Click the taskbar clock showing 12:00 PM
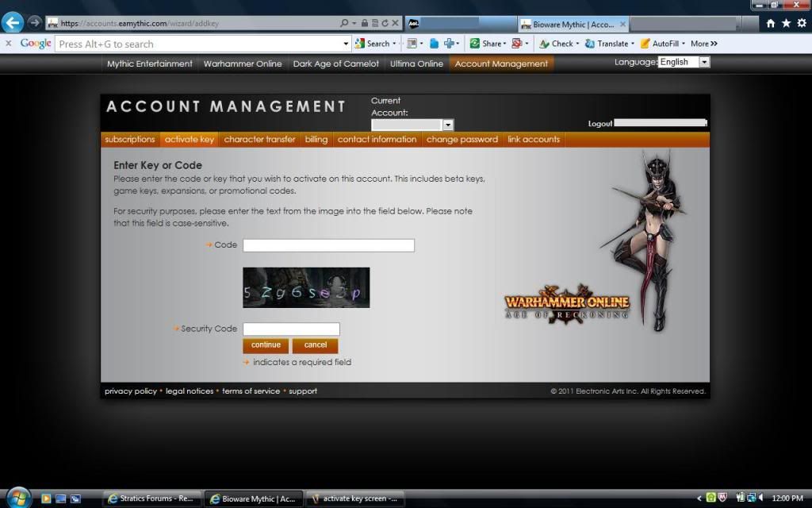Image resolution: width=812 pixels, height=508 pixels. [x=787, y=498]
